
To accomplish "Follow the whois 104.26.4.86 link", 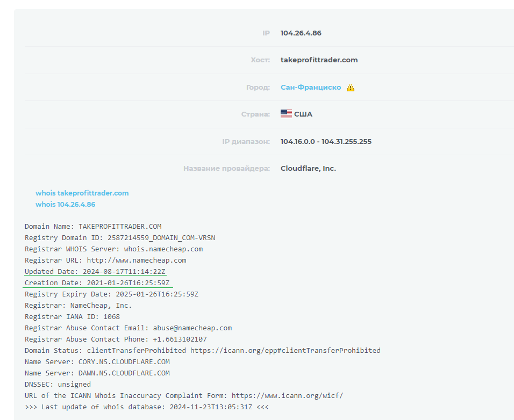I will click(x=66, y=204).
